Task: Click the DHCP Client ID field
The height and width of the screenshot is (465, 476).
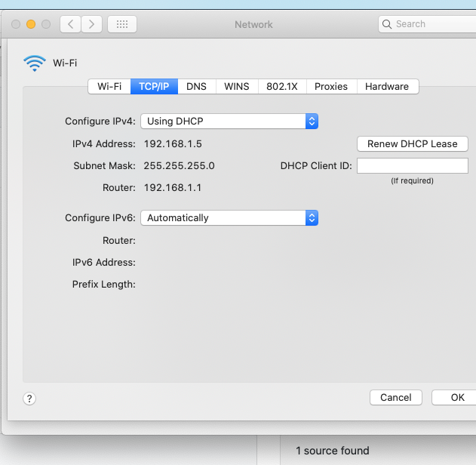Action: pos(412,165)
